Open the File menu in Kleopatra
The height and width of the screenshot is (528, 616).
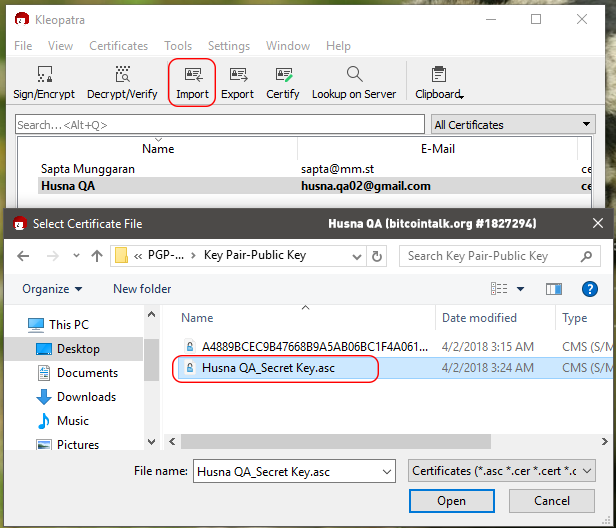[23, 46]
